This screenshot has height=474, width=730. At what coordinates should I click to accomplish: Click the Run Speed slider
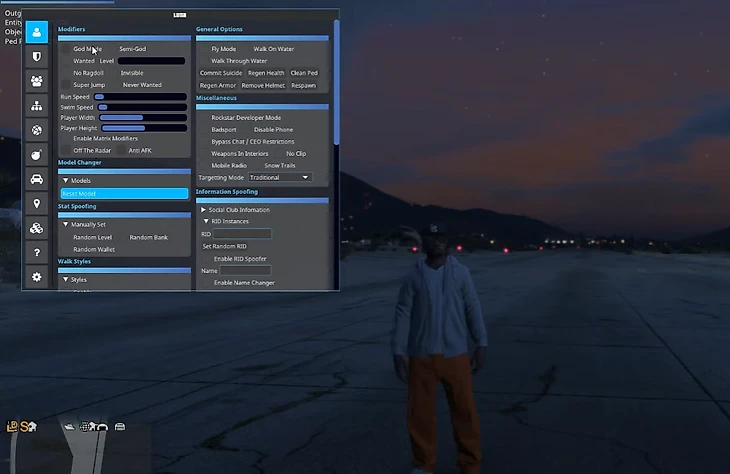coord(140,97)
